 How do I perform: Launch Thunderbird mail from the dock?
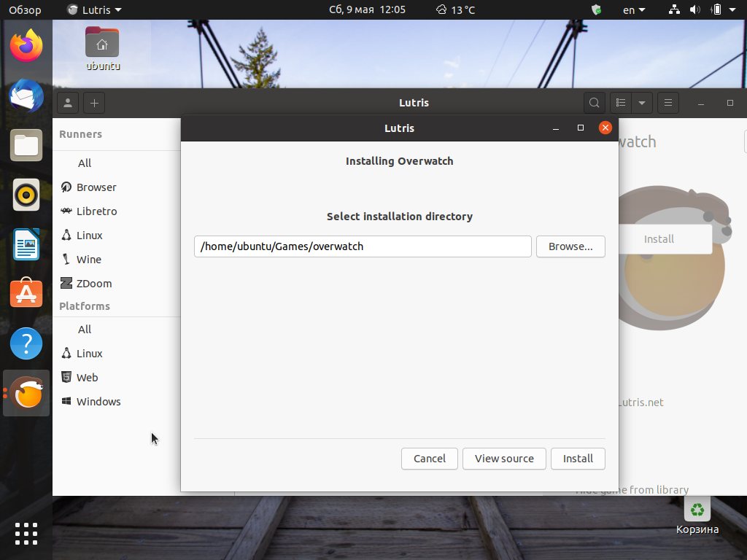click(x=26, y=96)
